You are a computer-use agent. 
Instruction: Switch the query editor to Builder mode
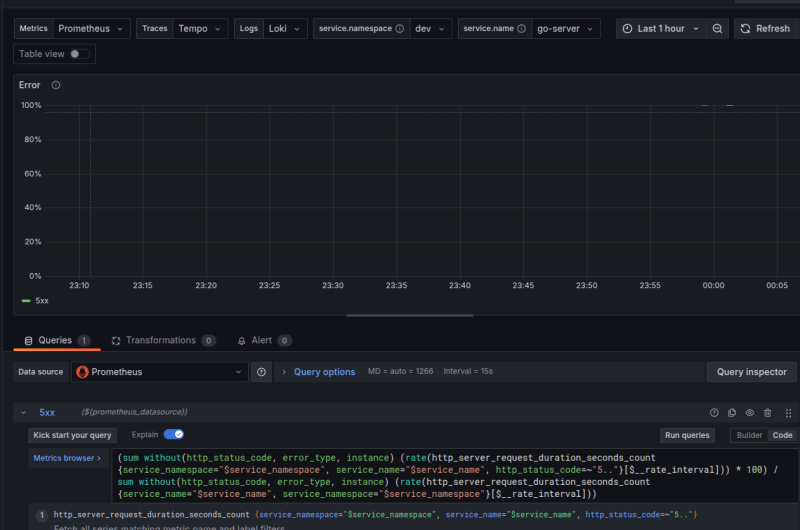point(748,435)
